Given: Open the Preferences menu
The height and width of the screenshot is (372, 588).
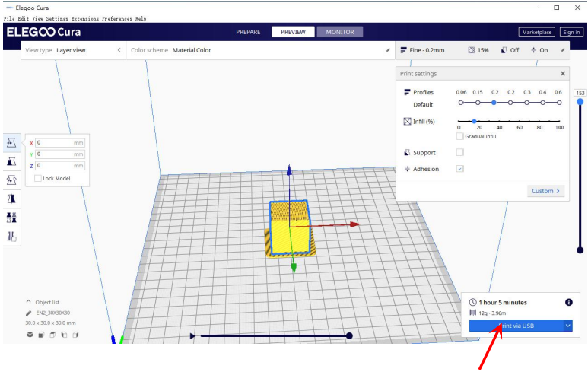Looking at the screenshot, I should pos(116,18).
